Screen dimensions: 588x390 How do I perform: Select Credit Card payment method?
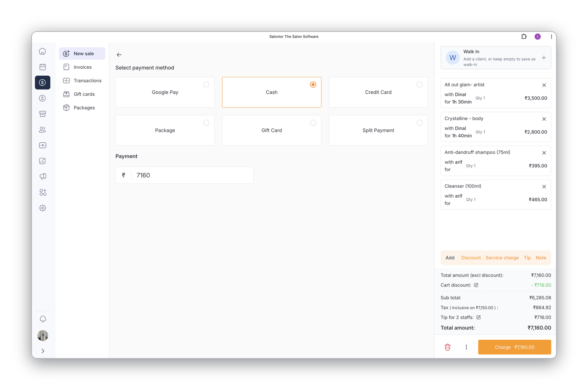point(378,92)
